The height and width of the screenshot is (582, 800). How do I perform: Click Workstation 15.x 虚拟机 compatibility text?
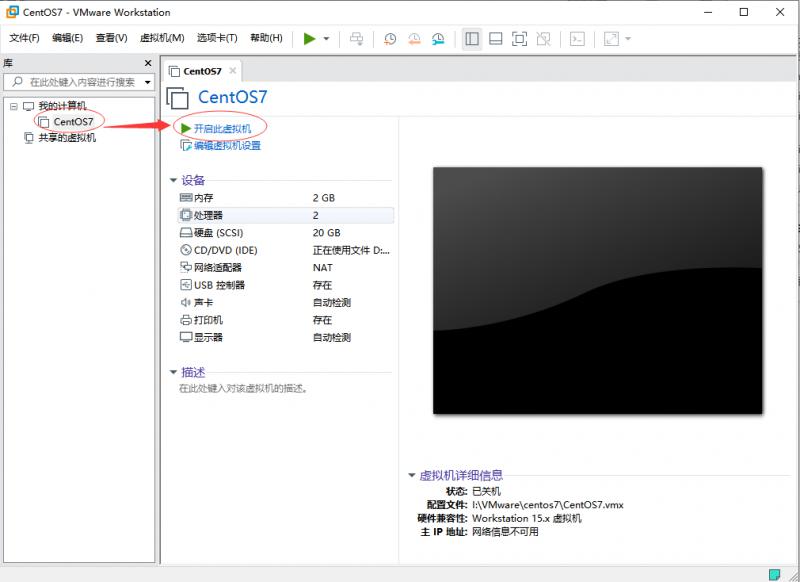point(527,518)
